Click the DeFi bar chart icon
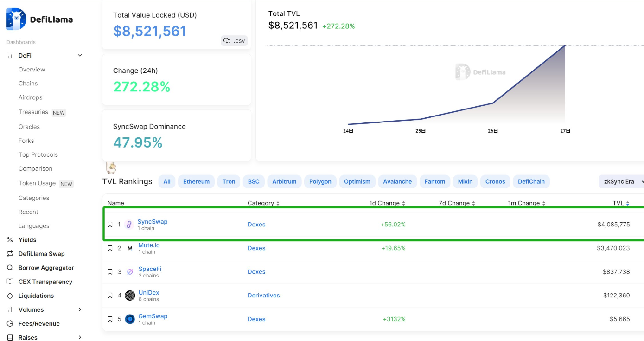 [x=10, y=55]
